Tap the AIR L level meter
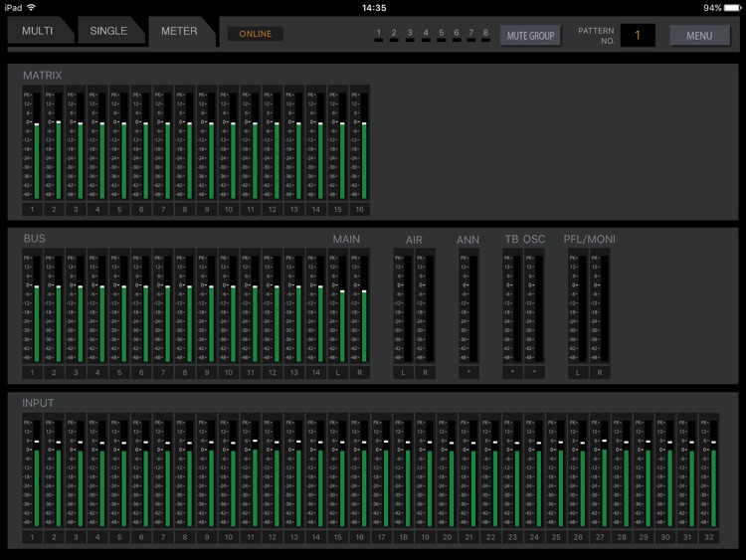This screenshot has width=746, height=560. [403, 307]
